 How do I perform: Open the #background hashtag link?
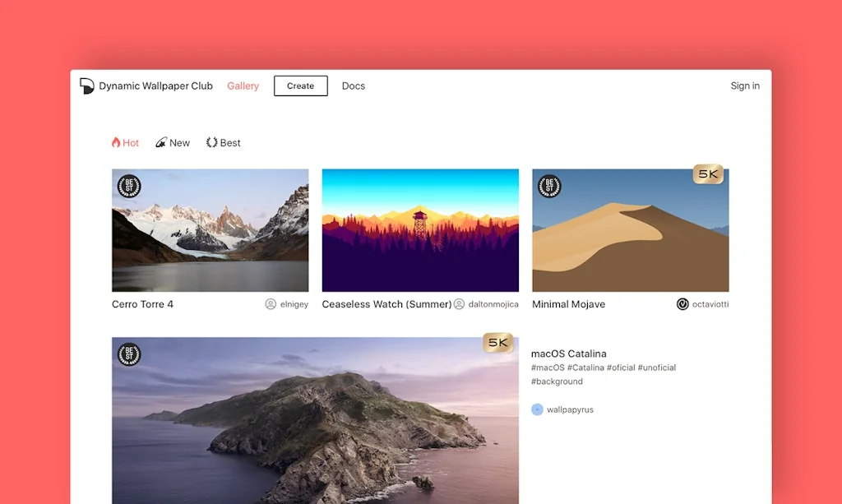point(557,381)
